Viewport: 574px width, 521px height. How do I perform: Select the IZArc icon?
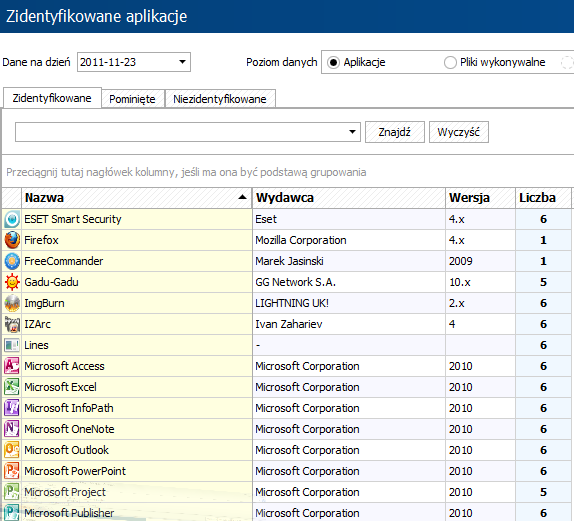pyautogui.click(x=12, y=324)
